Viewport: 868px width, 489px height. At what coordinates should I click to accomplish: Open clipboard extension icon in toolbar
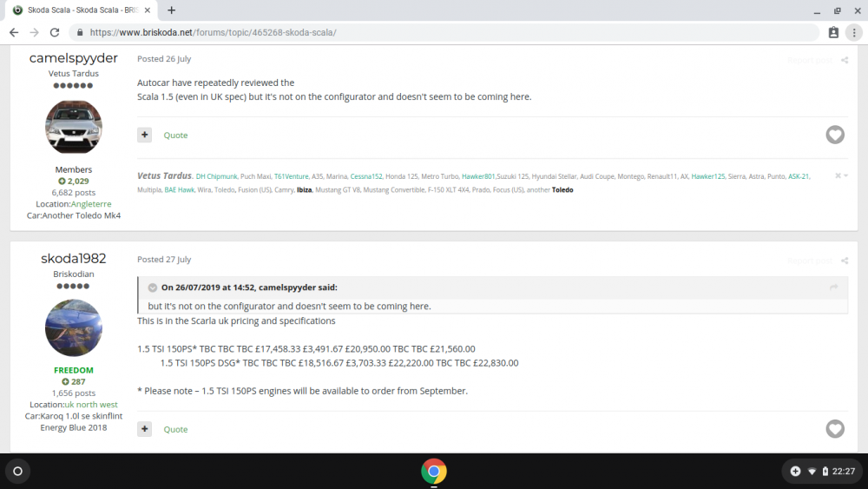point(833,33)
